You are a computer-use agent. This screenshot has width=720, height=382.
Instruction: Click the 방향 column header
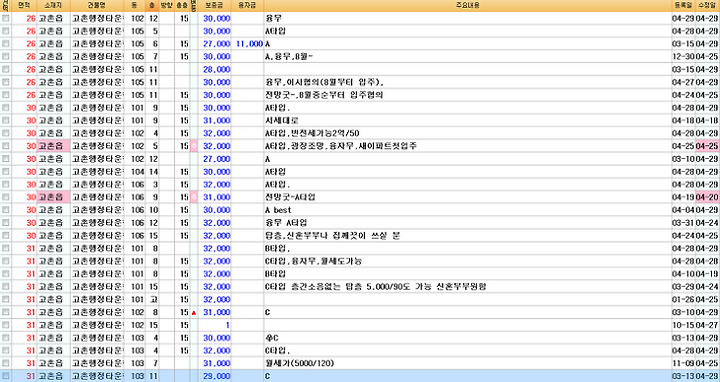166,6
